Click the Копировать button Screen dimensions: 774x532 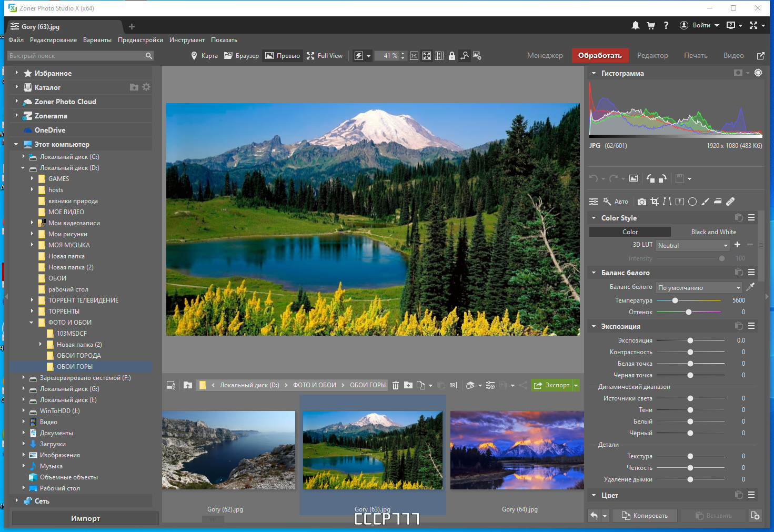tap(645, 516)
